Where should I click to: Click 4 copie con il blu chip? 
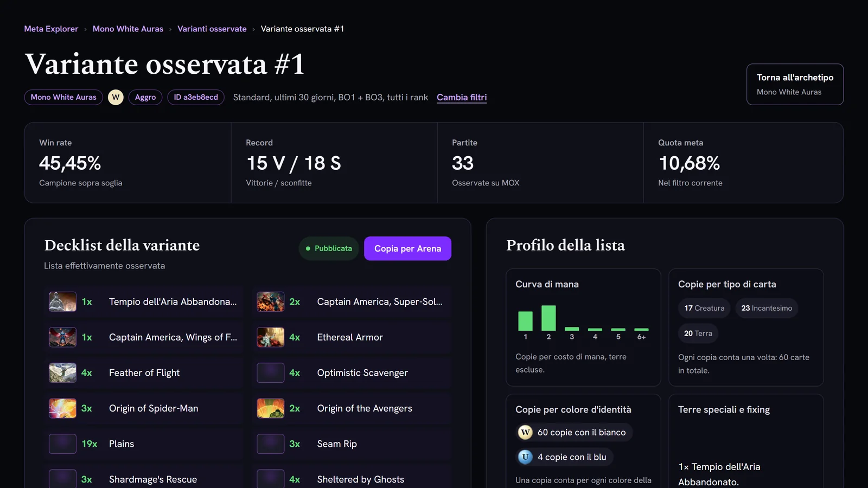565,457
